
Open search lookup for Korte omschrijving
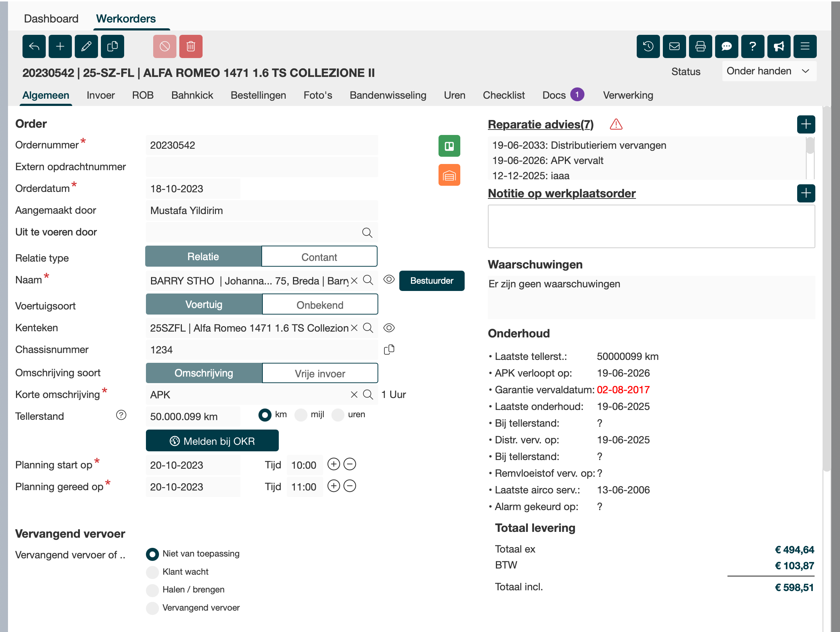pos(368,395)
